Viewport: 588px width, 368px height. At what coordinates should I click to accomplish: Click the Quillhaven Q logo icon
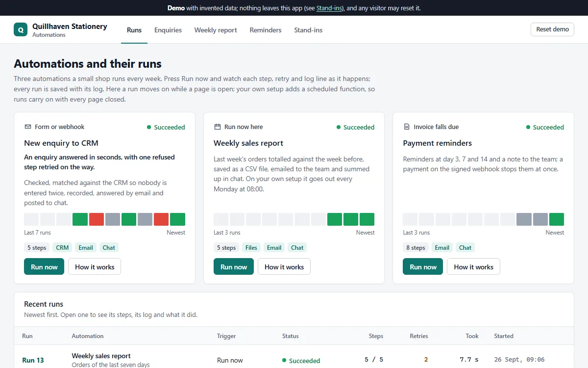click(x=21, y=29)
